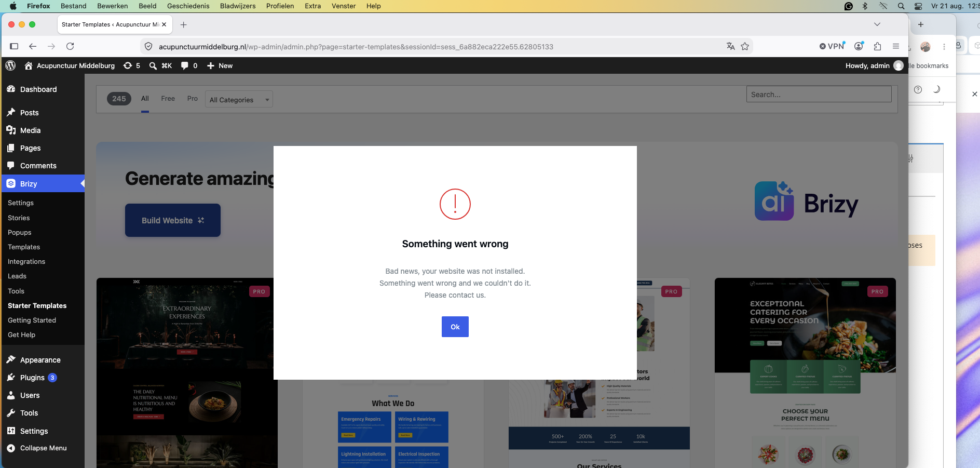Close the Starter Templates tab
The width and height of the screenshot is (980, 468).
pos(164,24)
